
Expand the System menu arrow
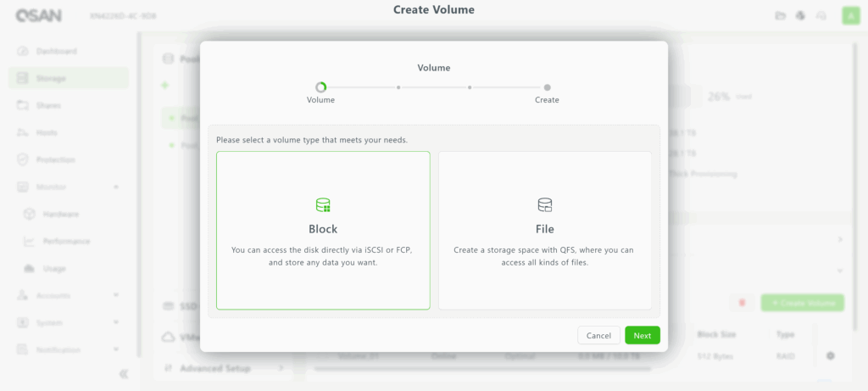coord(115,323)
